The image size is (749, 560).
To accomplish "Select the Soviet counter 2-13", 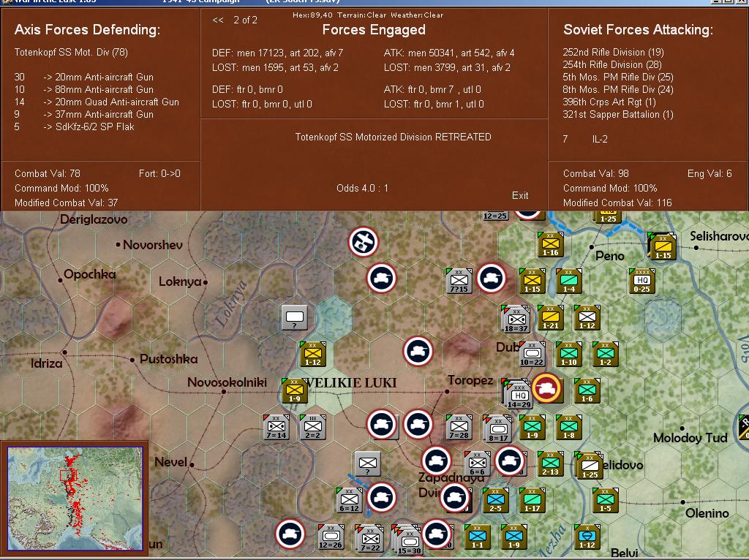I will coord(550,463).
